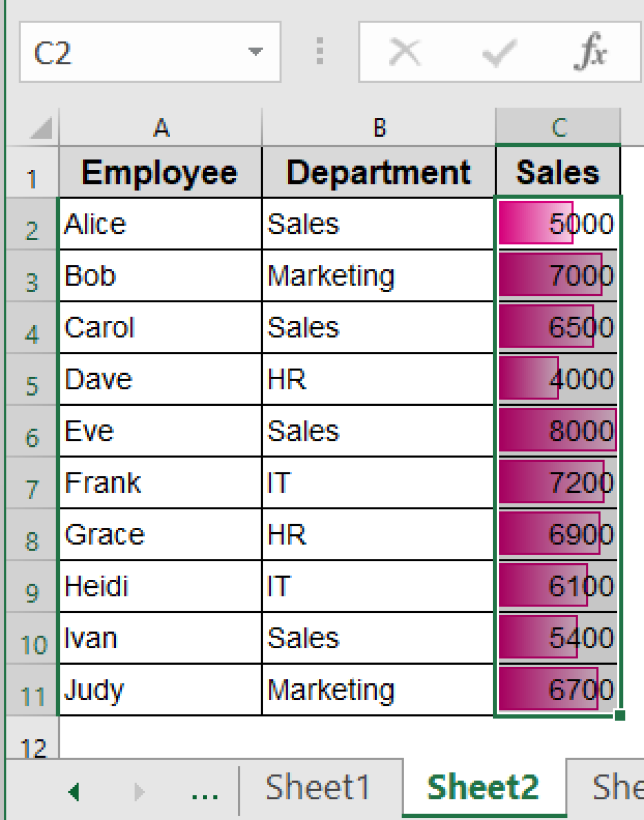The width and height of the screenshot is (644, 820).
Task: Open the Name Box dropdown arrow
Action: (255, 51)
